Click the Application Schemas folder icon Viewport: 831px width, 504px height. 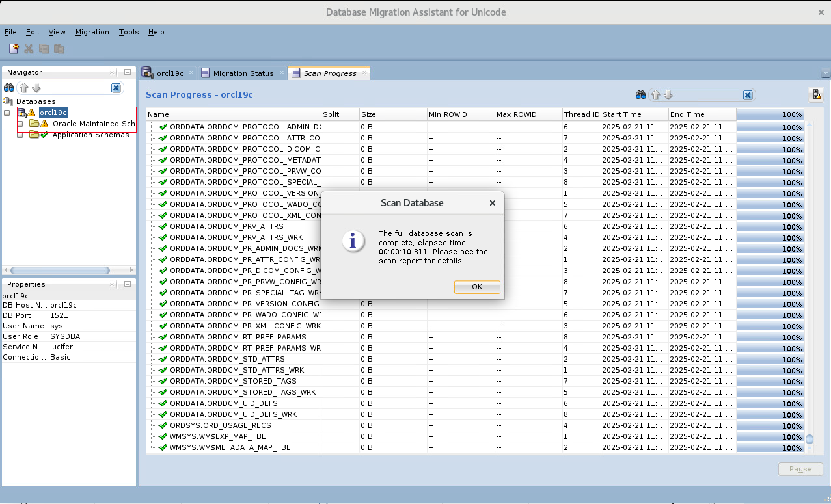coord(34,135)
